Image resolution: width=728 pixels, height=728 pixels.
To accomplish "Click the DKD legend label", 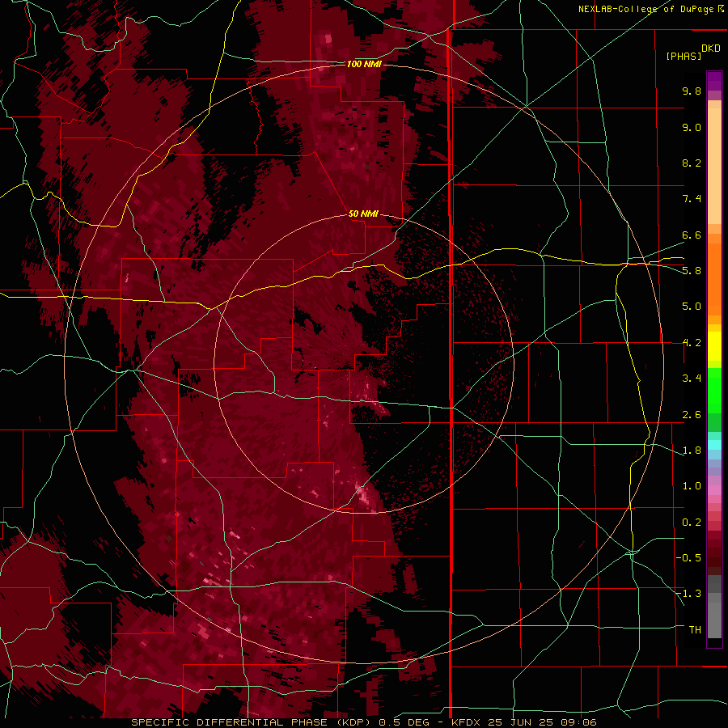I will (x=711, y=49).
